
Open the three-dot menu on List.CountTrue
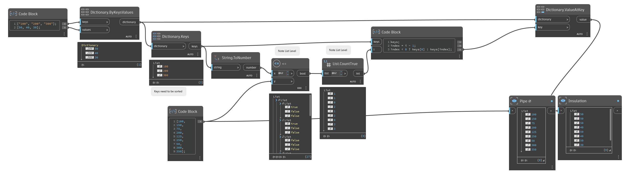[x=360, y=81]
